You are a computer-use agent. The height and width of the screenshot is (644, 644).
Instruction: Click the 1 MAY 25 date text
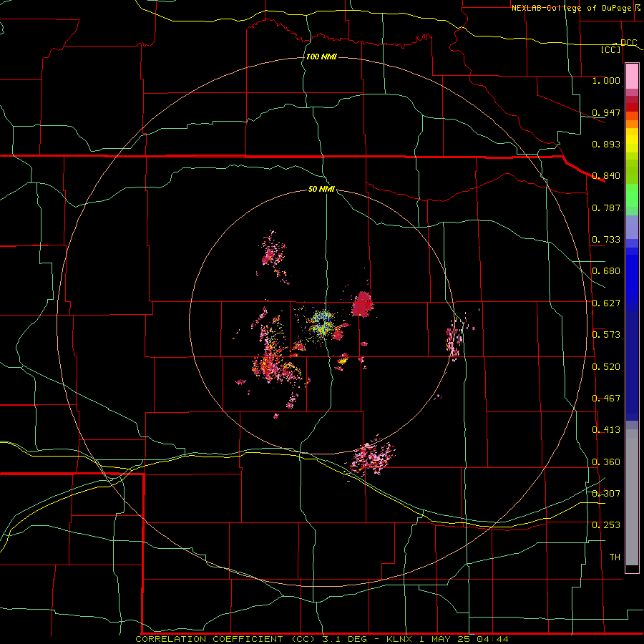(x=445, y=639)
